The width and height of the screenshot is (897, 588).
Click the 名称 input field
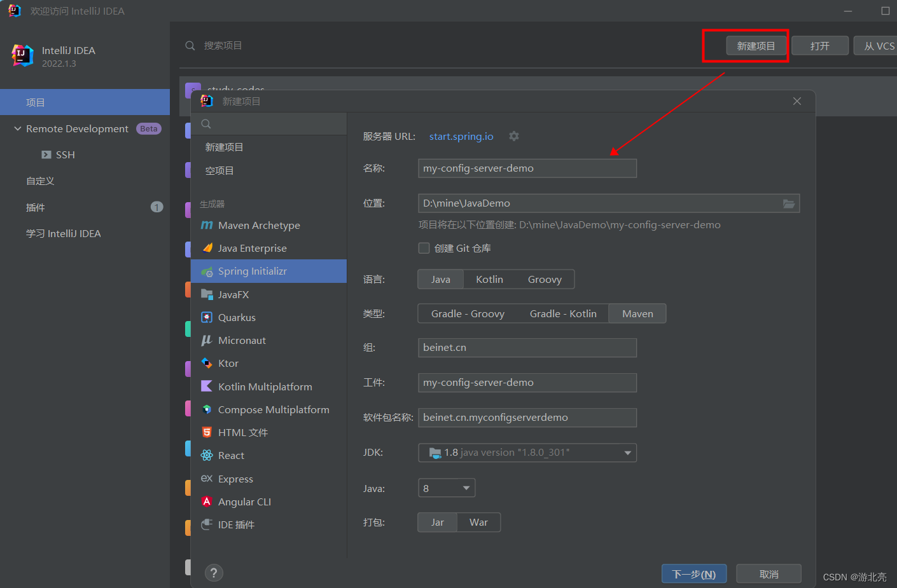coord(527,168)
